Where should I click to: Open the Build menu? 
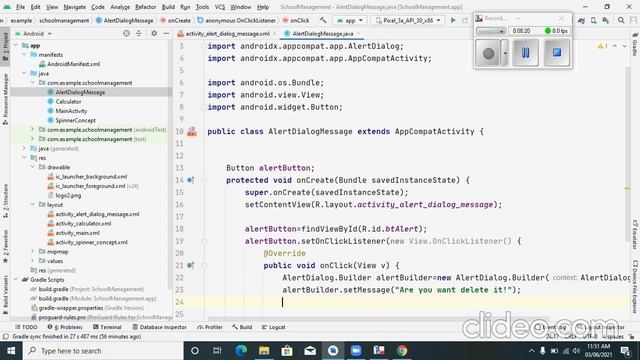168,7
